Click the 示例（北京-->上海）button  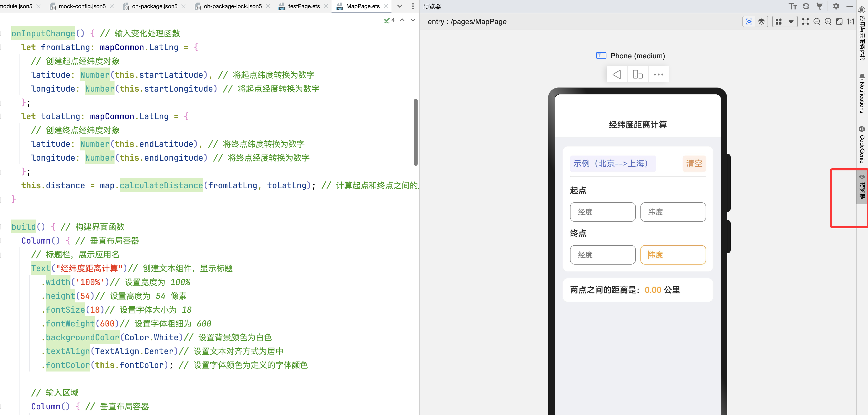click(612, 163)
